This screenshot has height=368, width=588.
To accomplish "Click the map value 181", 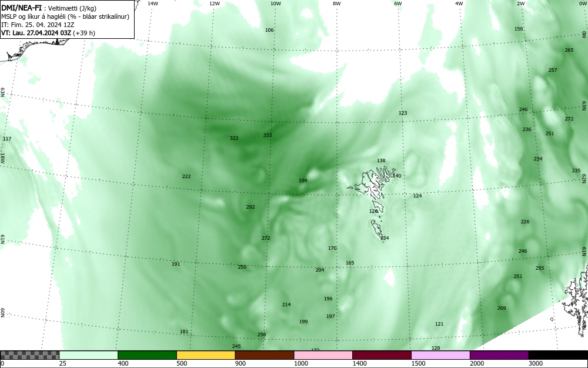I will (x=184, y=332).
